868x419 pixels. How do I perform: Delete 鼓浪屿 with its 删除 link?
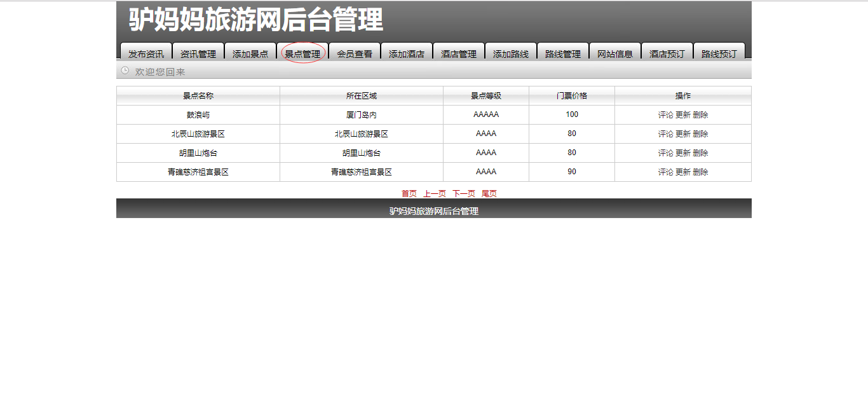[700, 115]
